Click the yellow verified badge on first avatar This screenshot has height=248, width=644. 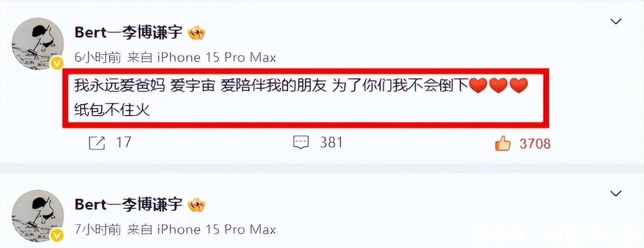pyautogui.click(x=57, y=63)
